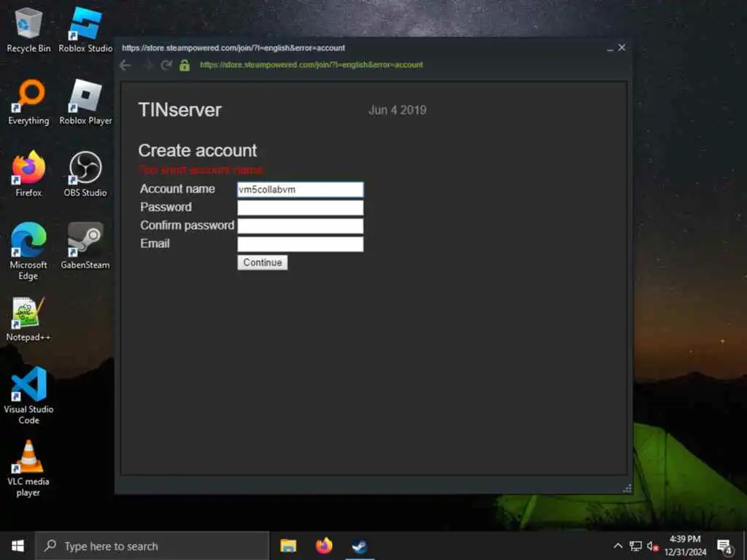Image resolution: width=747 pixels, height=560 pixels.
Task: Select the GabenSteam desktop icon
Action: [x=85, y=246]
